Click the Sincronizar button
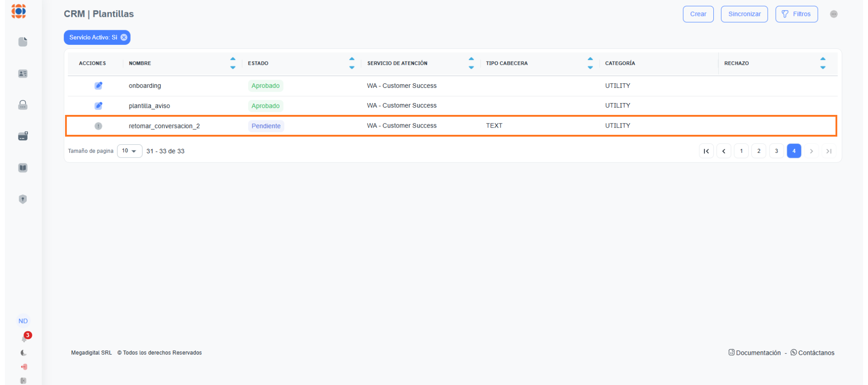 click(744, 14)
